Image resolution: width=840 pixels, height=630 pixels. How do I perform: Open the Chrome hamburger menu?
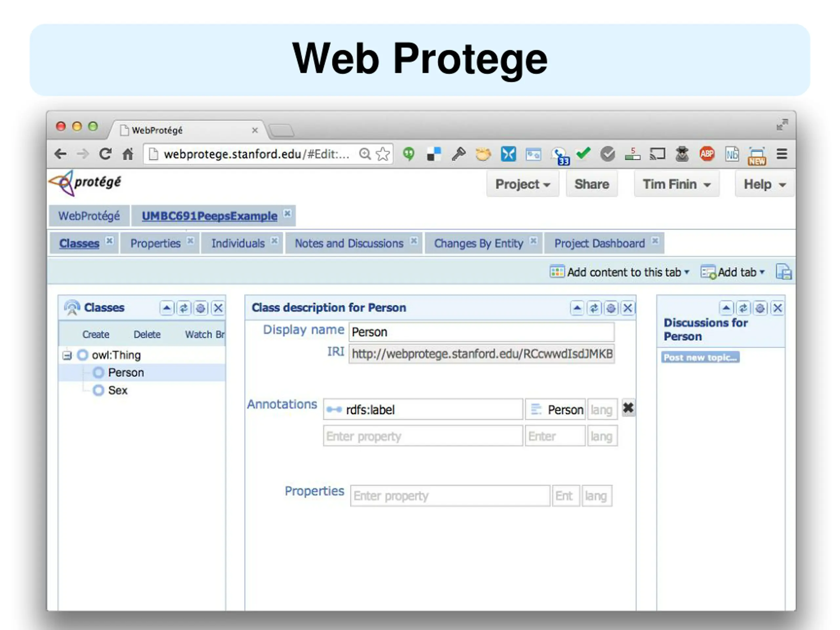[782, 154]
